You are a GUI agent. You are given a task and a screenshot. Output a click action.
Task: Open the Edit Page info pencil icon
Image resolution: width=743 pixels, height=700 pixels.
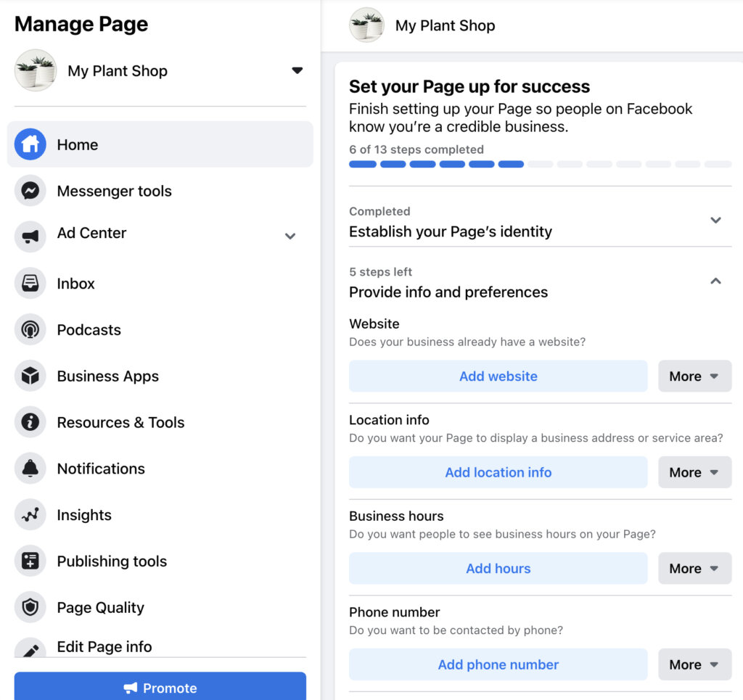(30, 646)
